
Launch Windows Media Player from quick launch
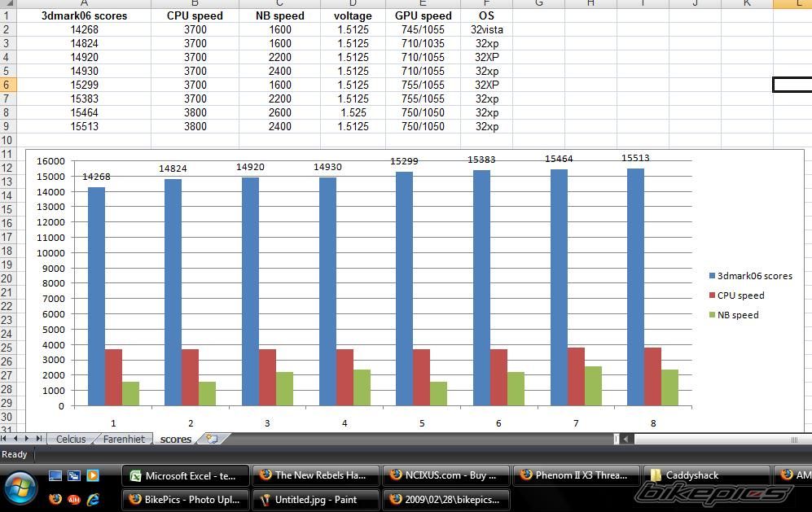(92, 475)
